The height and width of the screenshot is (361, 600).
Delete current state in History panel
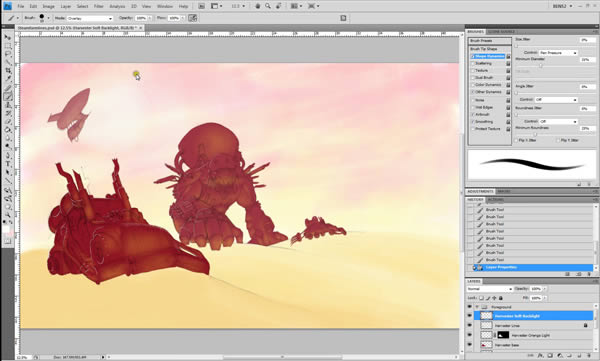(589, 274)
